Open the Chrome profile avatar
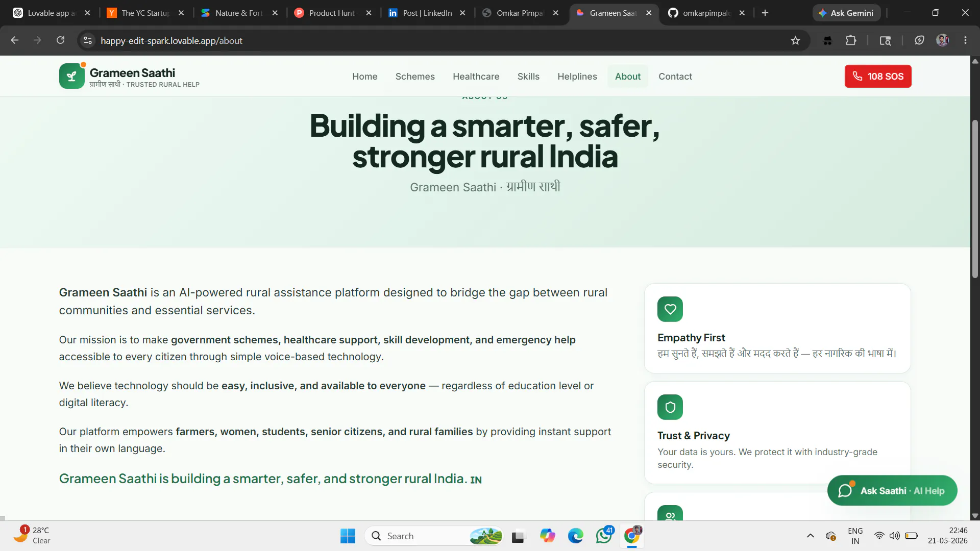 (x=942, y=40)
